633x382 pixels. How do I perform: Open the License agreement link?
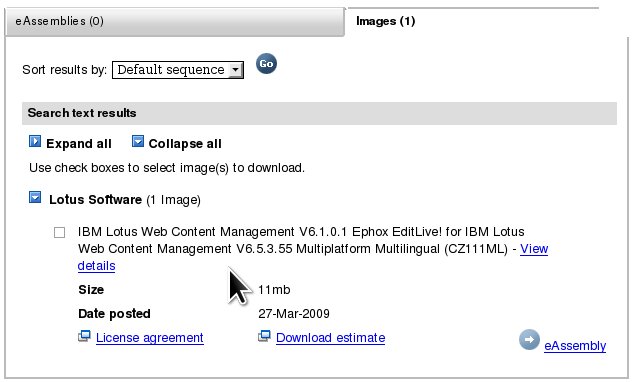150,338
